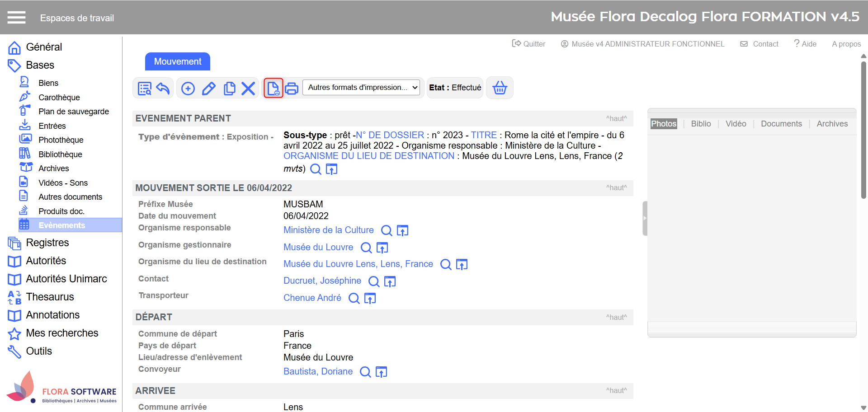
Task: Duplicate the record with copy icon
Action: (x=229, y=88)
